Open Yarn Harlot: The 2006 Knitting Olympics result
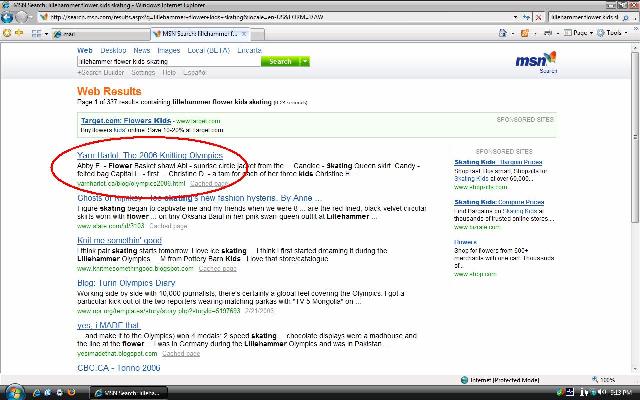The height and width of the screenshot is (400, 640). coord(150,155)
